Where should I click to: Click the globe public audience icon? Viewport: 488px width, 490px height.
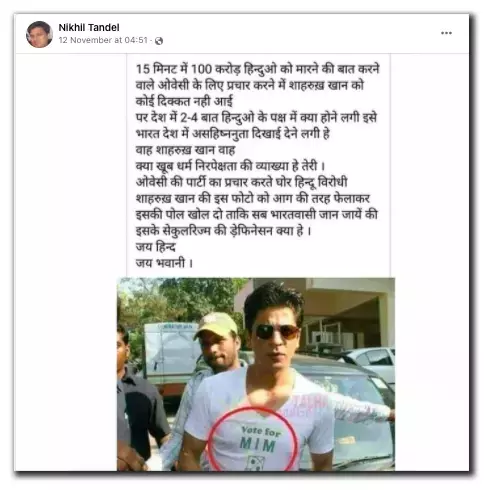tap(159, 41)
